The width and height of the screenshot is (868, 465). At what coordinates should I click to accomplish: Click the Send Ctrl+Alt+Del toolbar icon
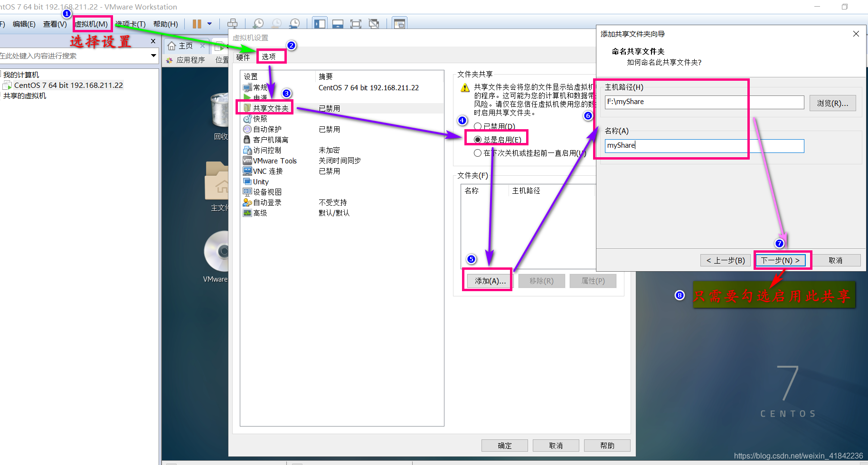(x=233, y=24)
